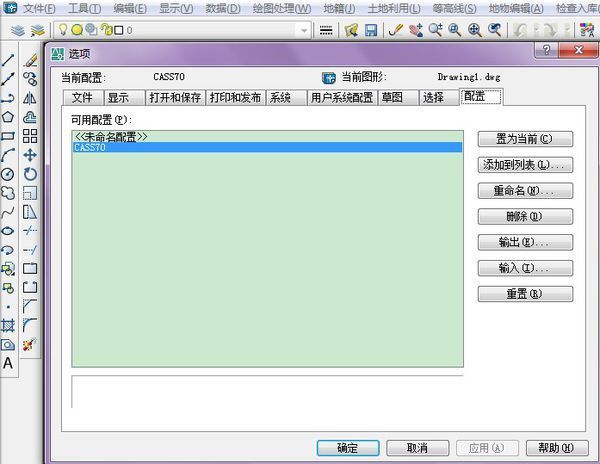Switch to the 草图 tab
This screenshot has width=600, height=464.
[398, 98]
